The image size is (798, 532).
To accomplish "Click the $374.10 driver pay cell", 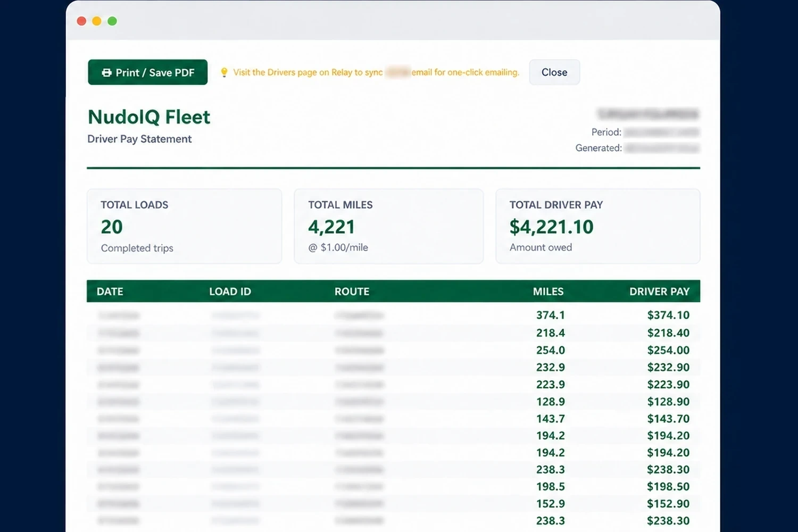I will point(668,315).
